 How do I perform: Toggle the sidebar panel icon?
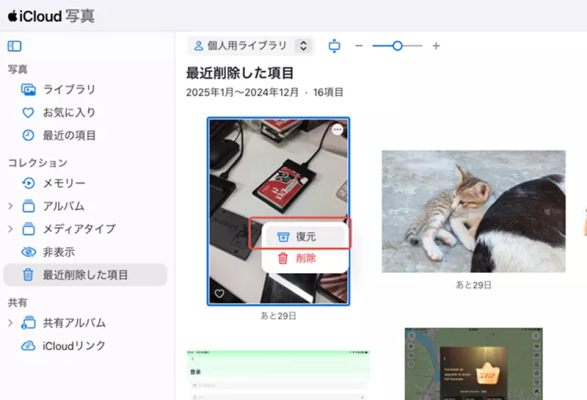pos(15,46)
